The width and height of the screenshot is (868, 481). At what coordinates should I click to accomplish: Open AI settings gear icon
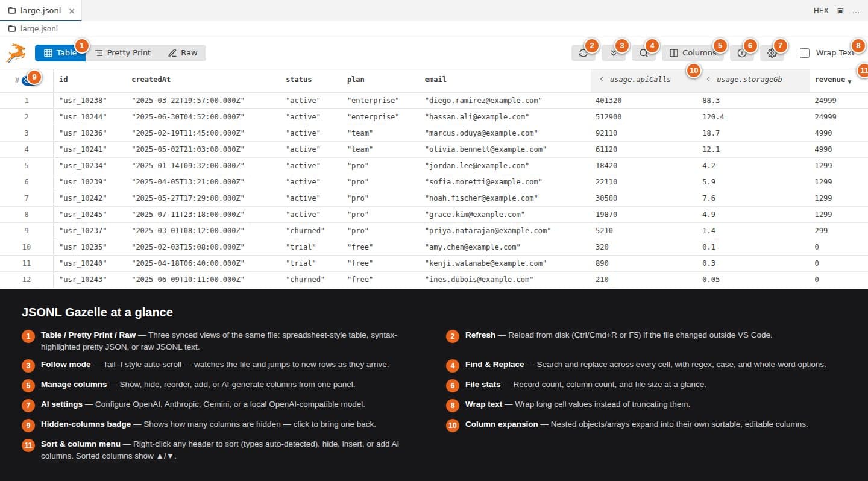point(772,53)
